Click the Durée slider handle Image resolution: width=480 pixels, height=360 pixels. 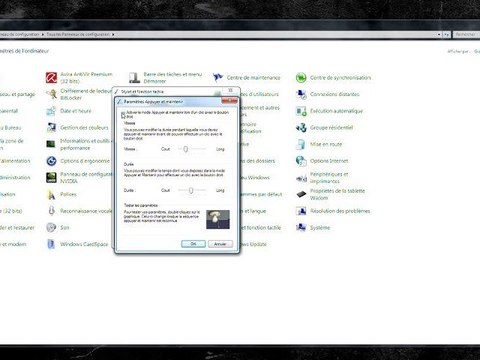191,190
